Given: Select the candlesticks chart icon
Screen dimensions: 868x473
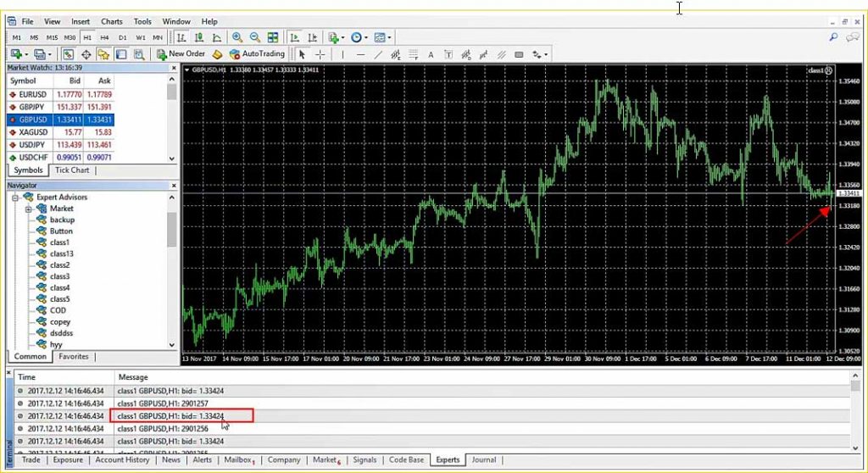Looking at the screenshot, I should (198, 37).
